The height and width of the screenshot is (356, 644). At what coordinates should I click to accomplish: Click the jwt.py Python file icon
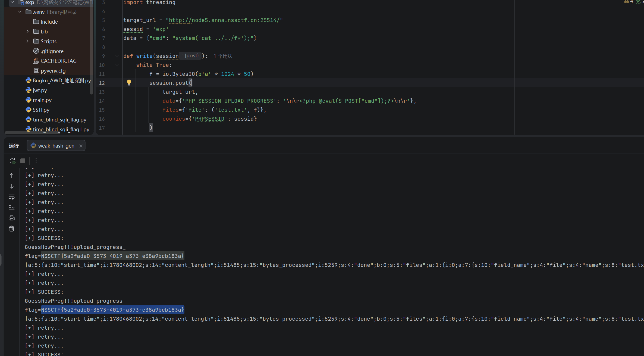[29, 90]
